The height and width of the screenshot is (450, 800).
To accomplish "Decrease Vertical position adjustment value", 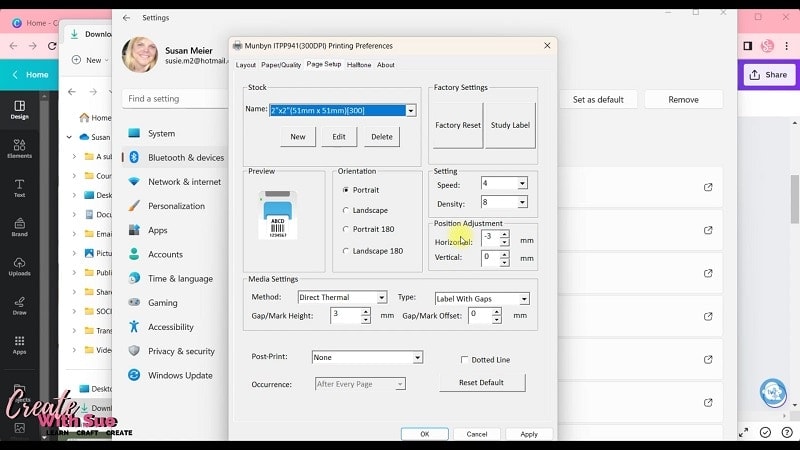I will (x=504, y=262).
